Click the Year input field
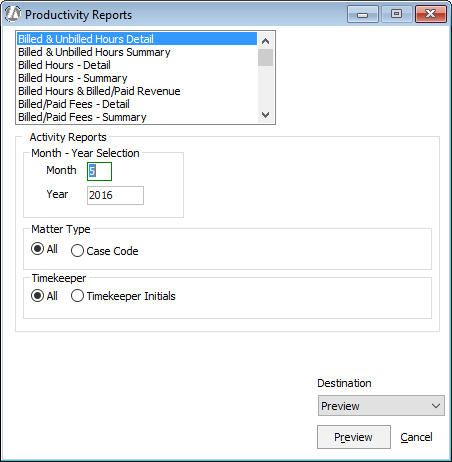452x462 pixels. 115,195
